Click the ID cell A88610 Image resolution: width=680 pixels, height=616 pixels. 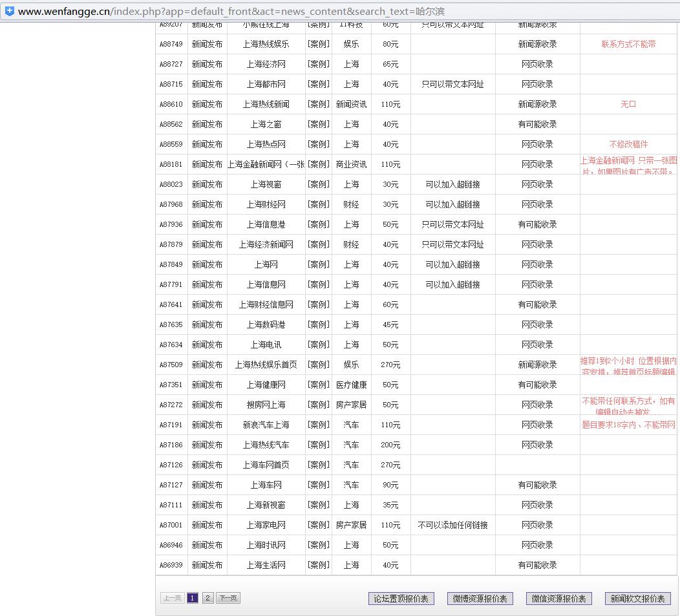pos(171,104)
